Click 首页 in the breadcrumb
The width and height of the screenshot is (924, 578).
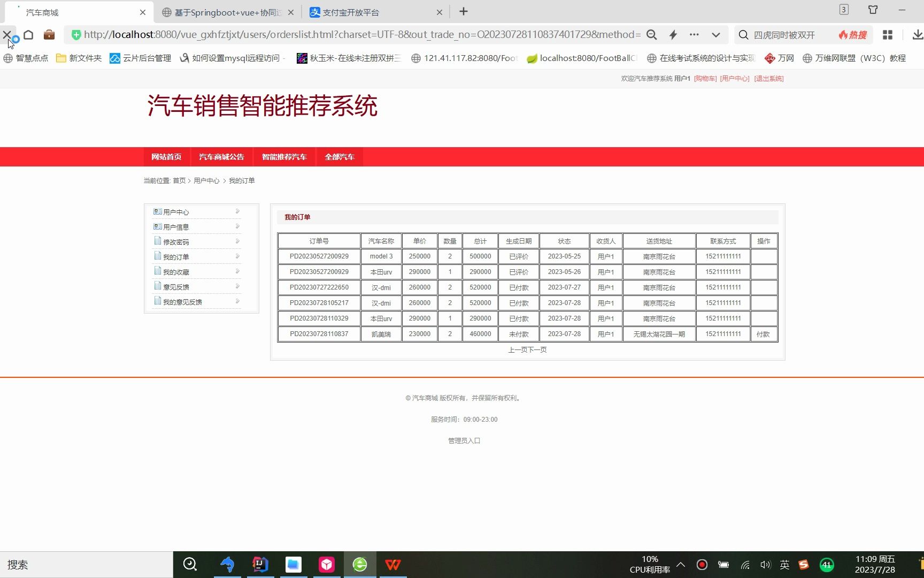[179, 181]
